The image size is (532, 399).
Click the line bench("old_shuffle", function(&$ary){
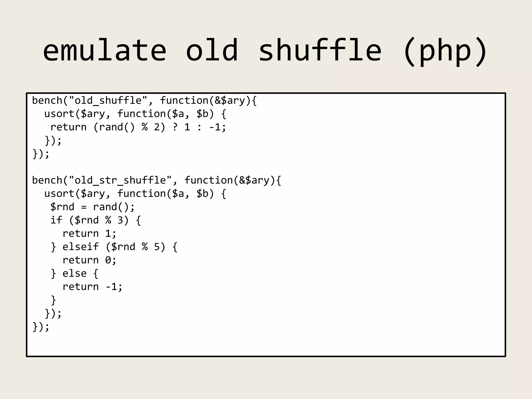click(144, 101)
